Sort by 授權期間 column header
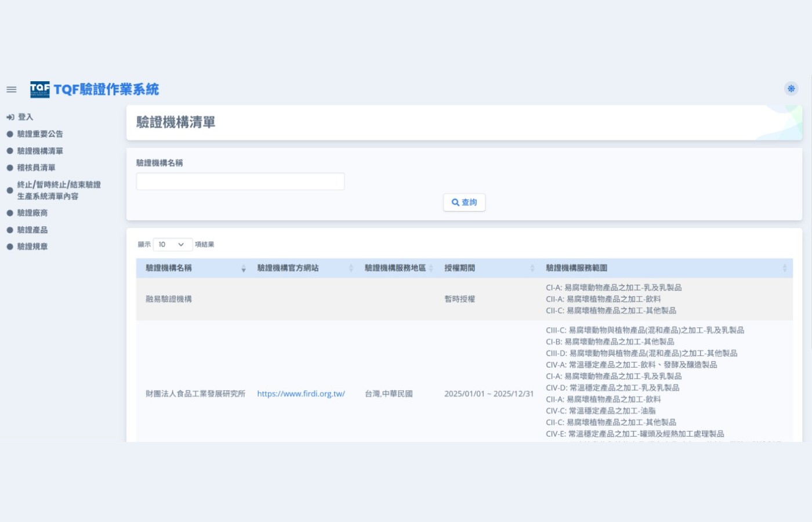 coord(486,268)
